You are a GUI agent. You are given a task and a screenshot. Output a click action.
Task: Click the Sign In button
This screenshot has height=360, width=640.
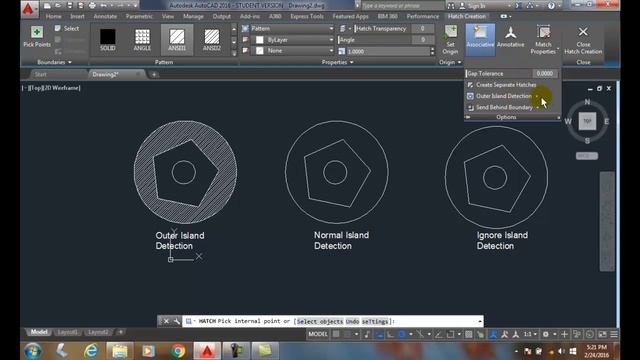[x=472, y=6]
